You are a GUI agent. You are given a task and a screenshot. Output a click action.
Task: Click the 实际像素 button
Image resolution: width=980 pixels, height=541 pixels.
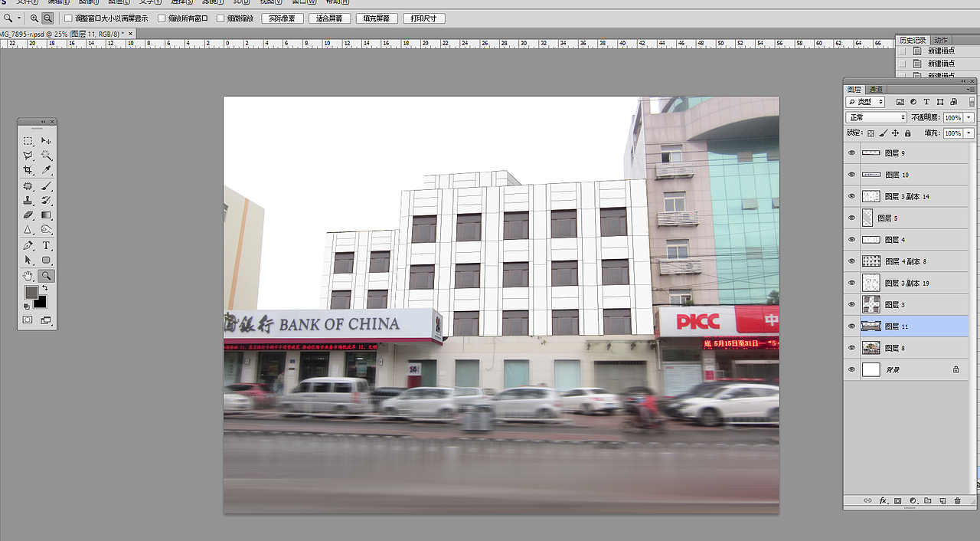pos(282,18)
